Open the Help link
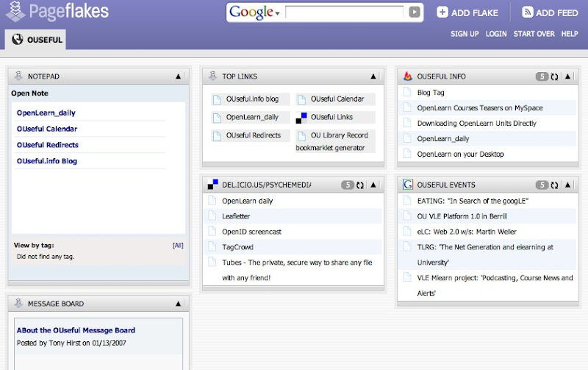The image size is (588, 370). click(569, 34)
